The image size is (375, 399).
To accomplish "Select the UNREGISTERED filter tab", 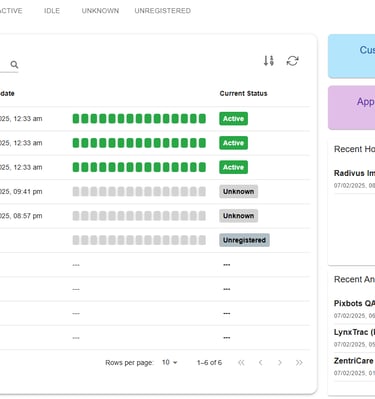I will coord(163,11).
